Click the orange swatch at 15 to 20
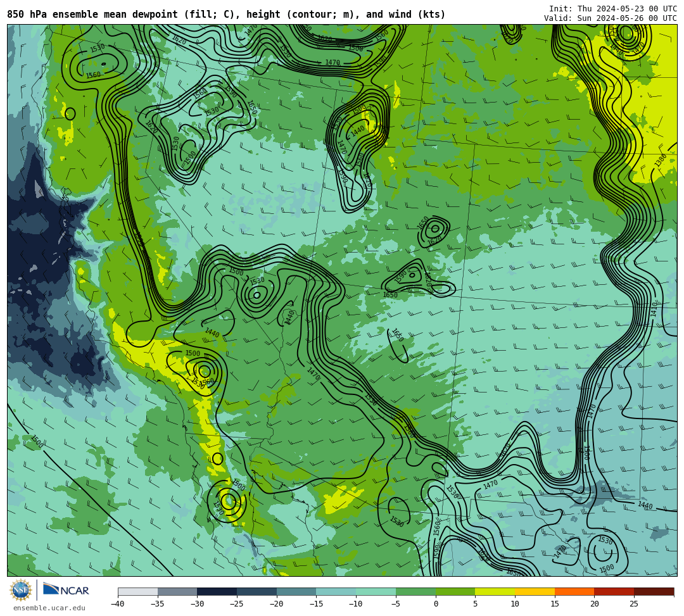This screenshot has width=684, height=616. click(574, 591)
